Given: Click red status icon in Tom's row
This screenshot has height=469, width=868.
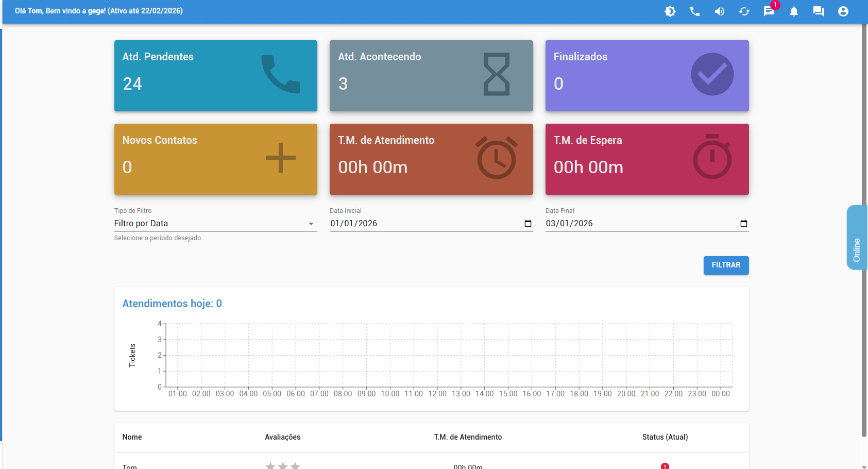Looking at the screenshot, I should 665,466.
